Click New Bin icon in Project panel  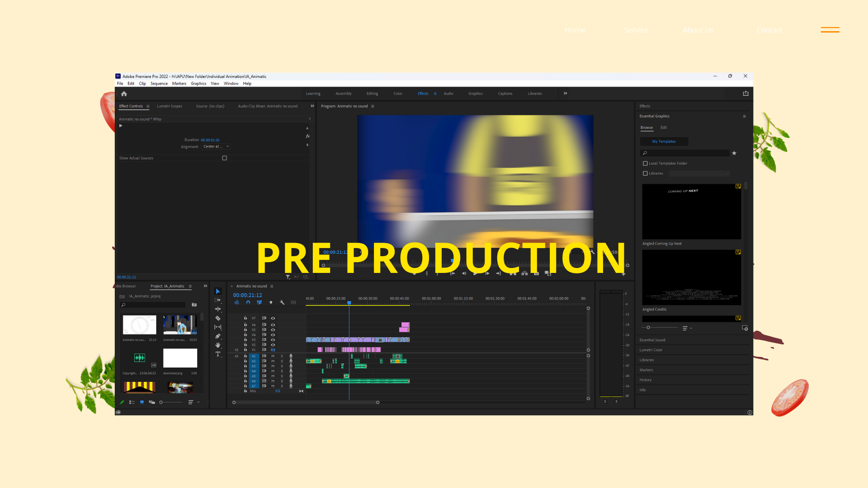click(194, 305)
